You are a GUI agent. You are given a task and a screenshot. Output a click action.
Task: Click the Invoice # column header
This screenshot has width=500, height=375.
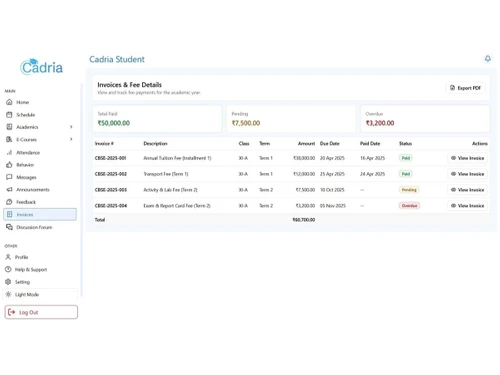point(104,143)
